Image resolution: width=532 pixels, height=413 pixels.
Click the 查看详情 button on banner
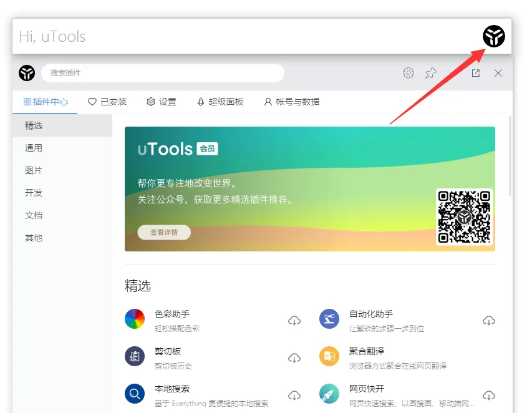[164, 233]
